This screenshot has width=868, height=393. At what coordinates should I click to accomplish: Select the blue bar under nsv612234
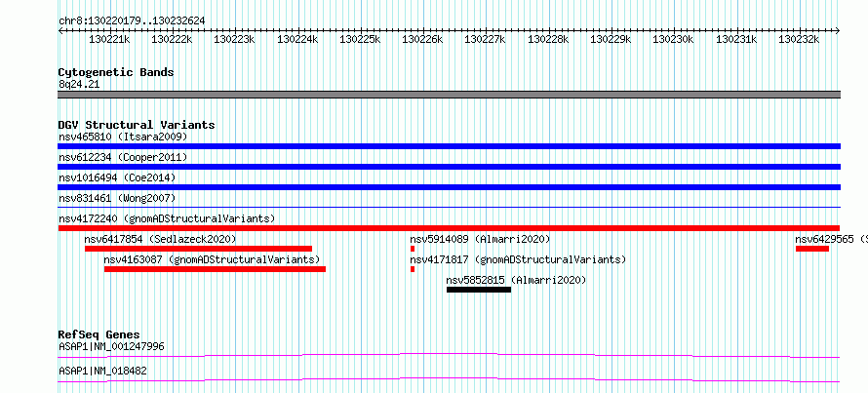(449, 167)
